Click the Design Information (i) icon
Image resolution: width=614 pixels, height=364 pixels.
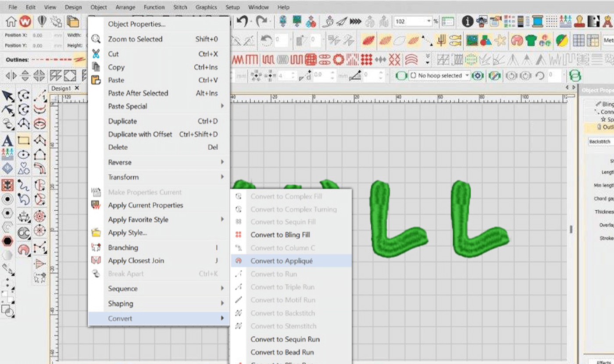(468, 21)
